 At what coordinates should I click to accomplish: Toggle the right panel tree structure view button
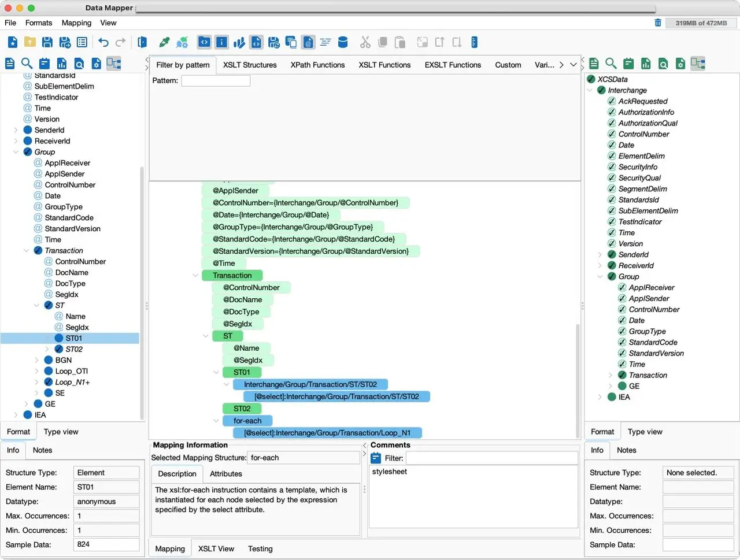click(698, 64)
